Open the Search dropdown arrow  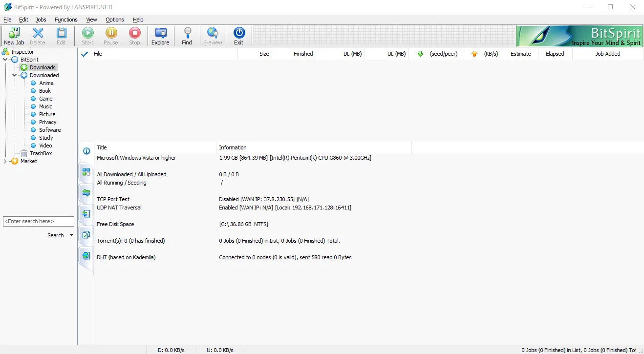pos(71,235)
